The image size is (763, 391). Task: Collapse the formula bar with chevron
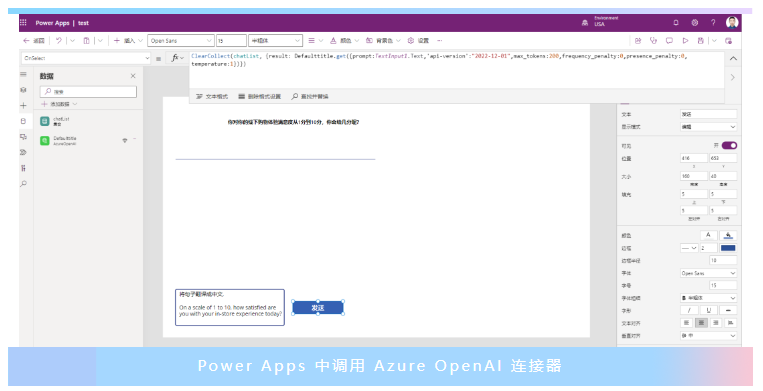[733, 58]
